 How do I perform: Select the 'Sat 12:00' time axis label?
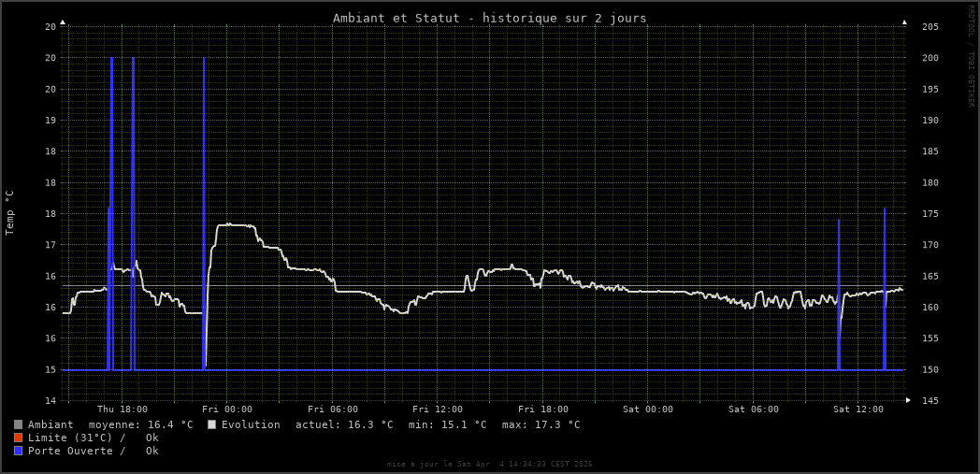858,409
